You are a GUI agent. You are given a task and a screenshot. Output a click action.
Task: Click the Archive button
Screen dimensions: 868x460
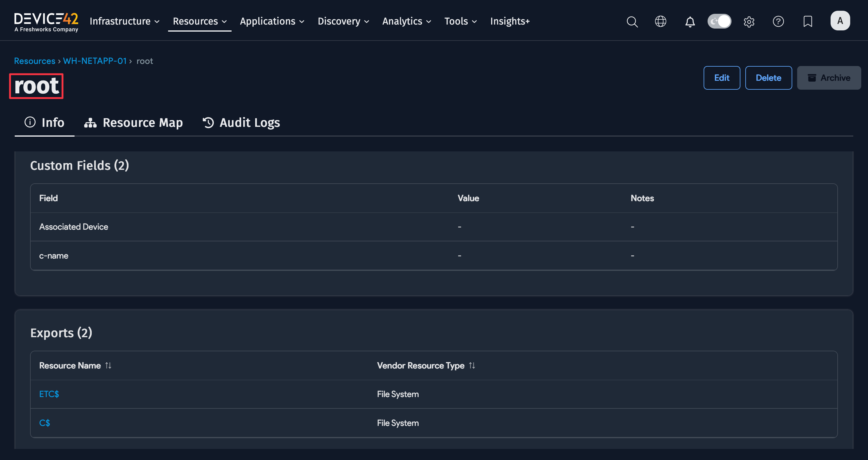point(828,78)
